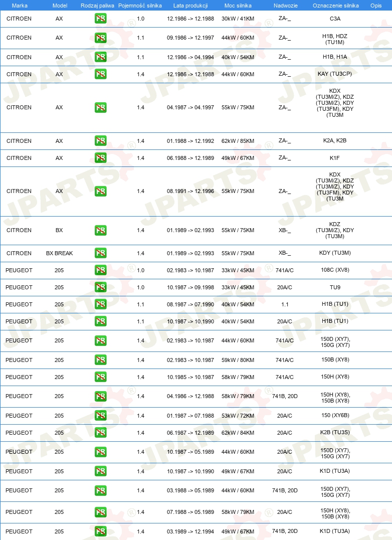This screenshot has height=540, width=392.
Task: Select date range 03.1989 -> 12.1994
Action: tap(190, 531)
